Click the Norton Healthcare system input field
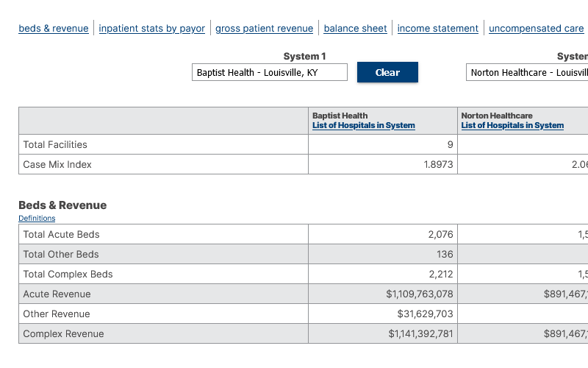588x368 pixels. [x=527, y=72]
